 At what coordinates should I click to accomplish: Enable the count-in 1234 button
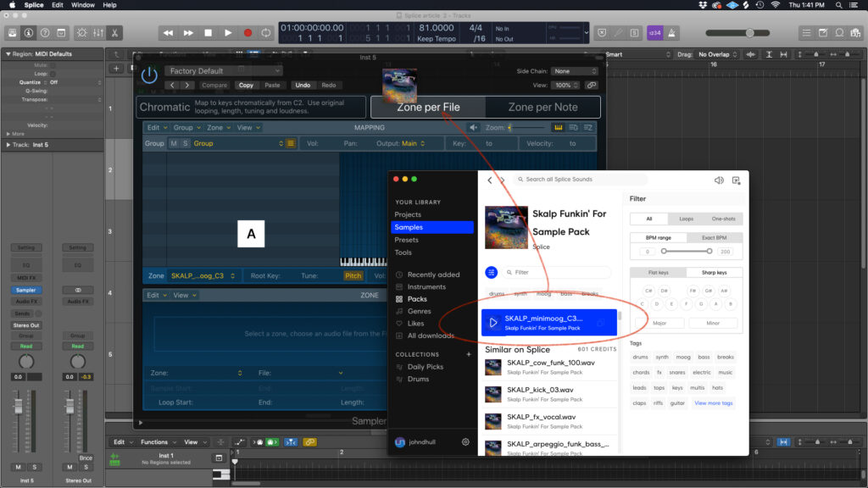point(655,33)
